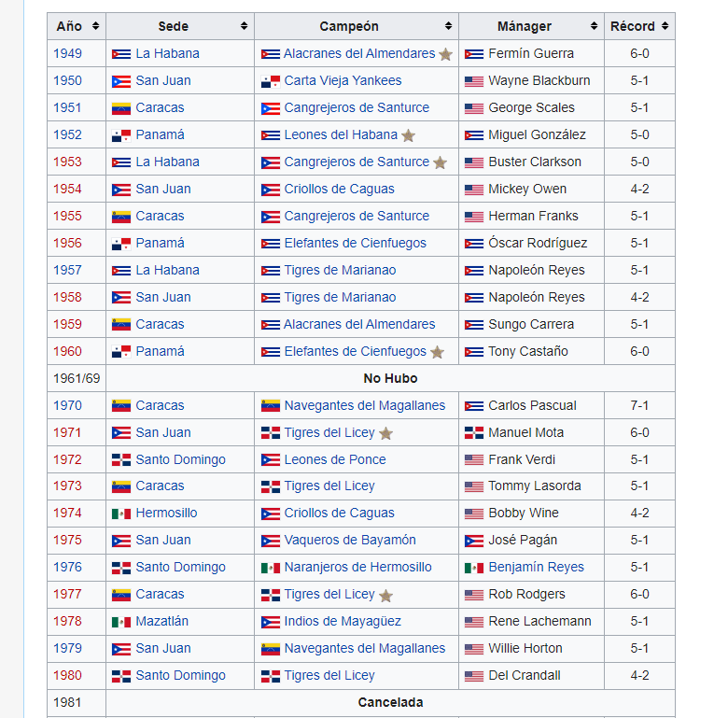Open Indios de Mayagüez link
Viewport: 728px width, 718px height.
click(x=343, y=621)
